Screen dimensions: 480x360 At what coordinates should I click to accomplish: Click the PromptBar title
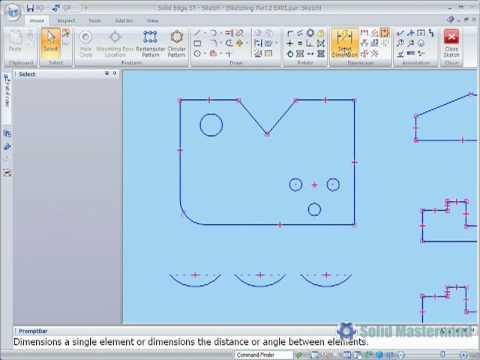(33, 331)
